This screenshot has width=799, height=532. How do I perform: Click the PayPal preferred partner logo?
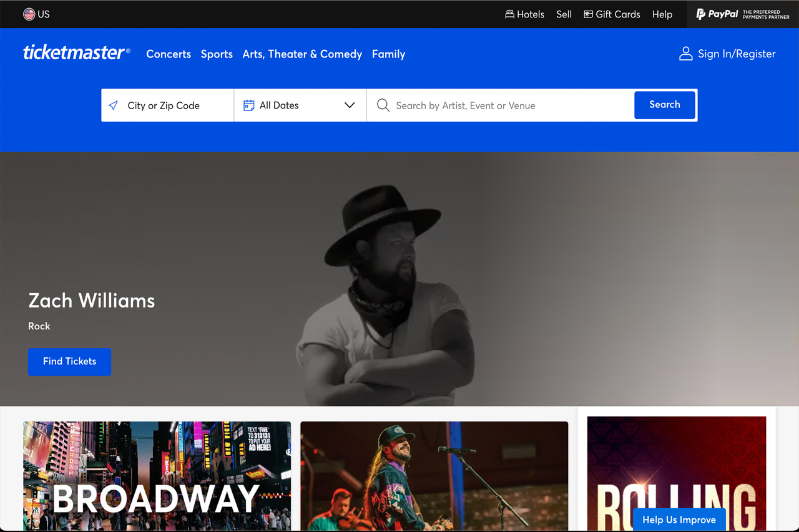tap(742, 14)
